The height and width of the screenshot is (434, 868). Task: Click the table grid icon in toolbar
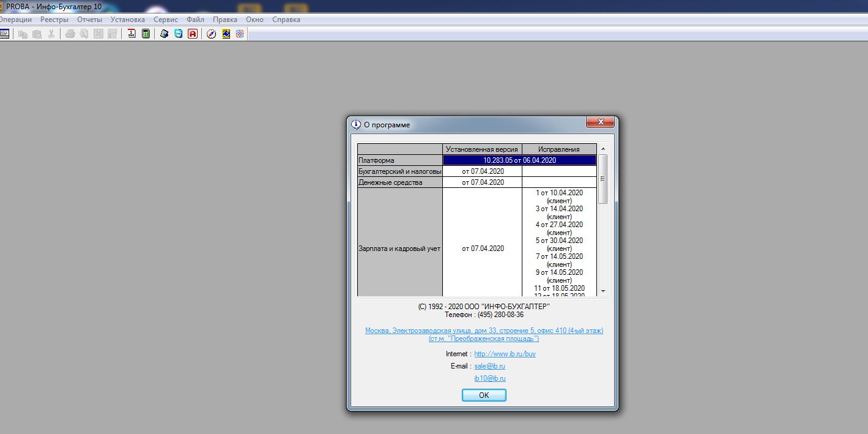[4, 34]
